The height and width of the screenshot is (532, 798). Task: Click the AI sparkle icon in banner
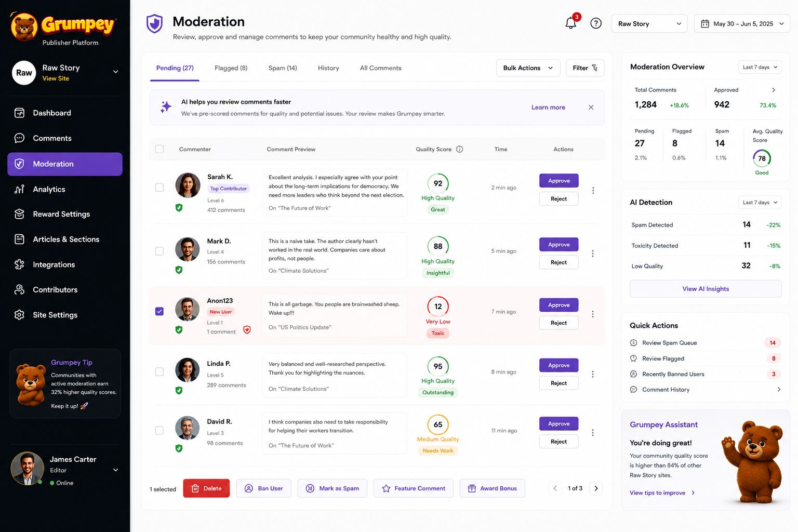(166, 107)
